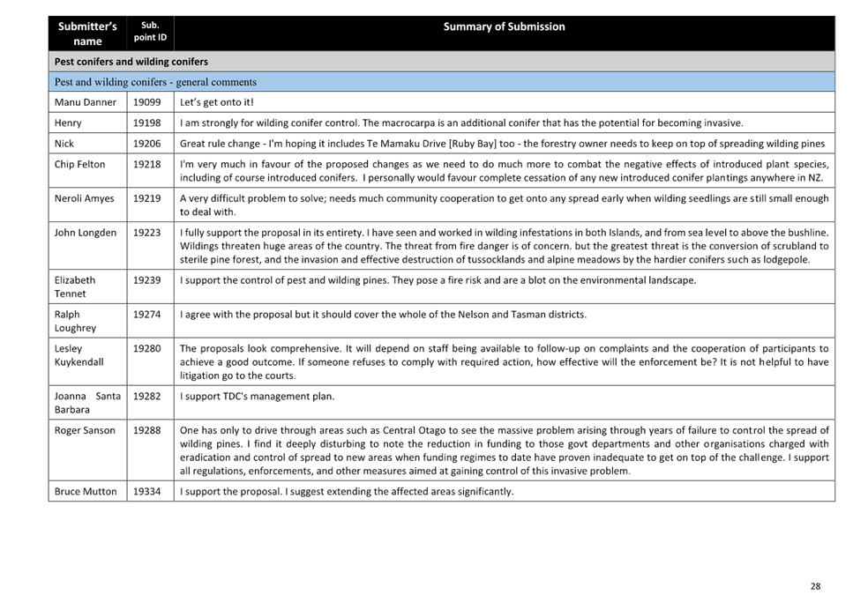Image resolution: width=868 pixels, height=595 pixels.
Task: Select Chip Felton's summary about introduced conifer plantings
Action: pyautogui.click(x=504, y=171)
